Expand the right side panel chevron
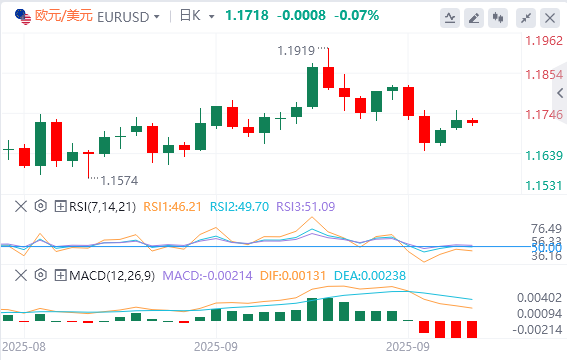The height and width of the screenshot is (360, 567). coord(560,93)
